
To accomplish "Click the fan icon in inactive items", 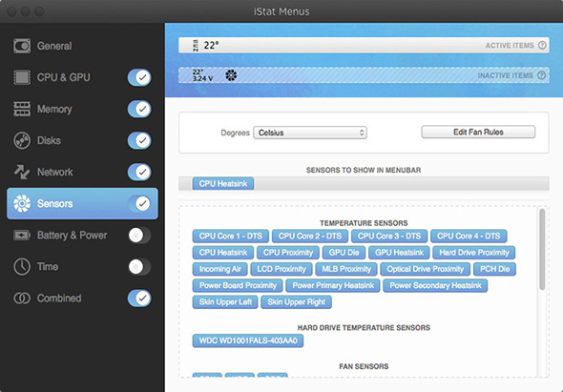I will pyautogui.click(x=231, y=75).
